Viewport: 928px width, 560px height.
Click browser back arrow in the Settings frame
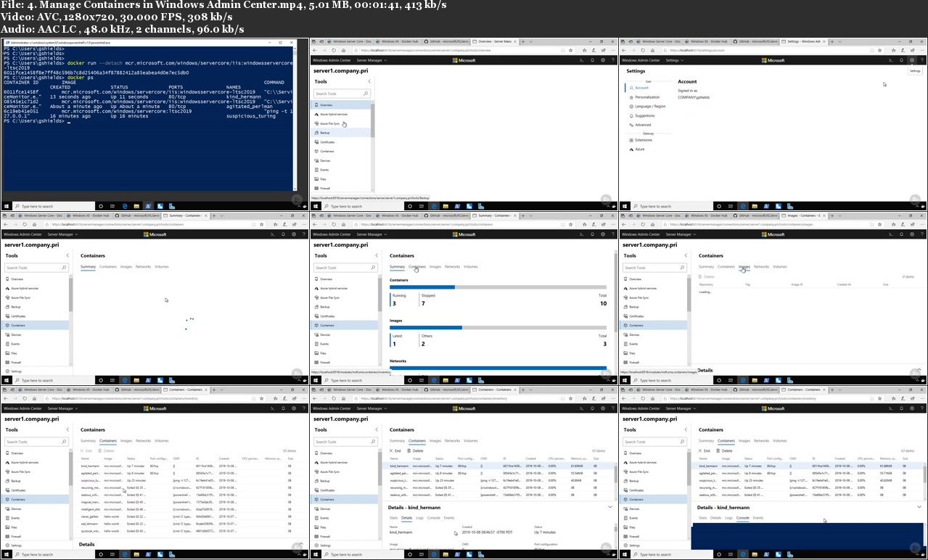[x=625, y=51]
